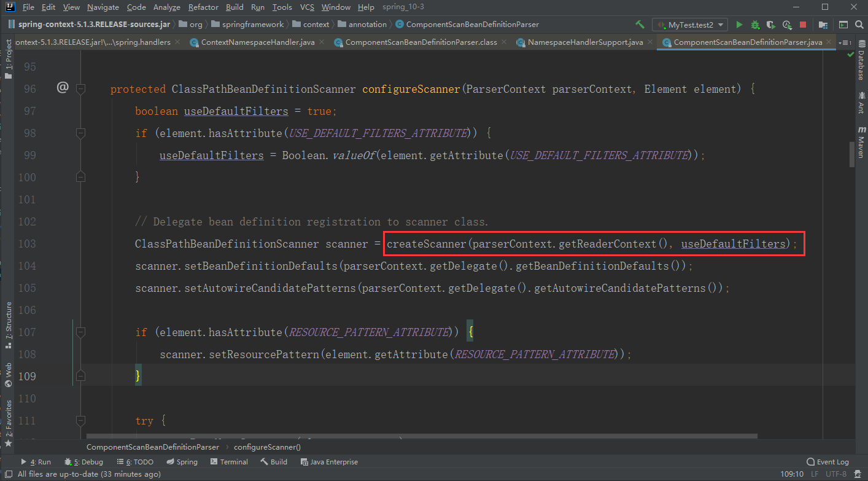Open the View menu

71,7
